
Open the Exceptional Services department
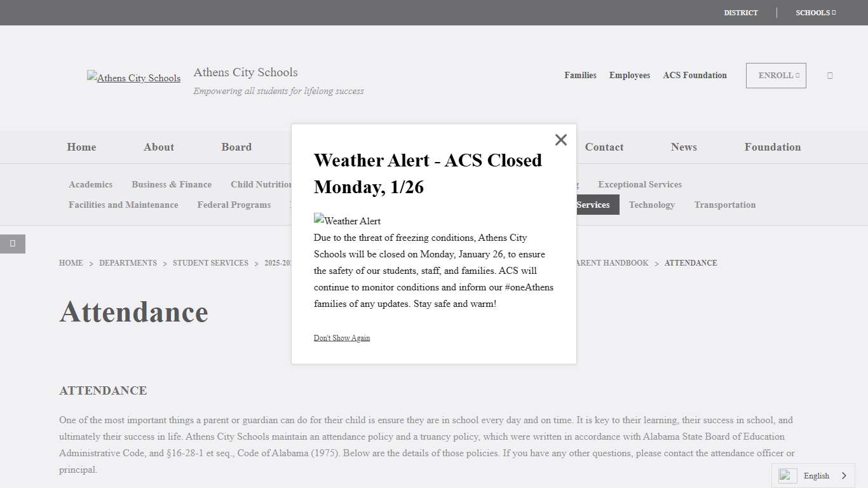click(x=639, y=184)
